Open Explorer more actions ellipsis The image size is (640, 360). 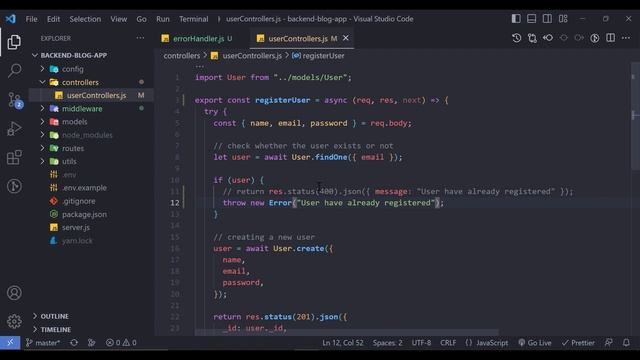[x=140, y=38]
